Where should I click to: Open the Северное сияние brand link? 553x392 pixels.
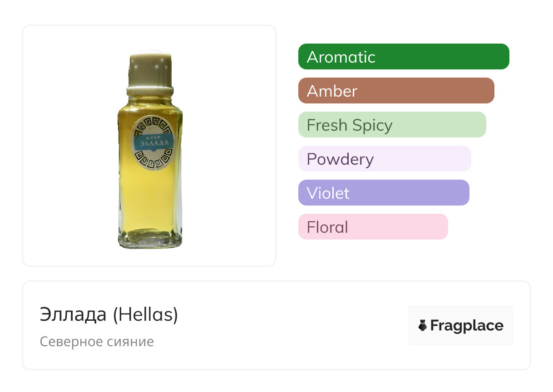click(97, 341)
